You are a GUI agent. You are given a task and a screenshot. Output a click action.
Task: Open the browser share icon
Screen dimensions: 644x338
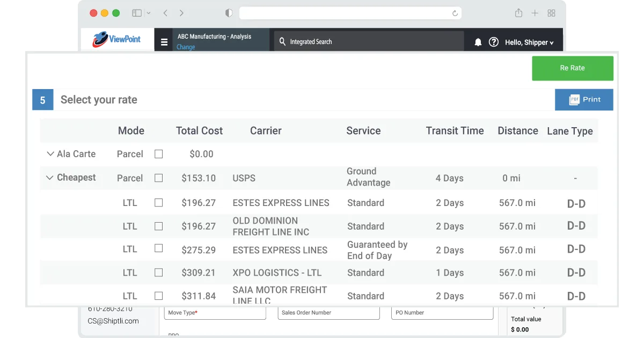click(518, 13)
